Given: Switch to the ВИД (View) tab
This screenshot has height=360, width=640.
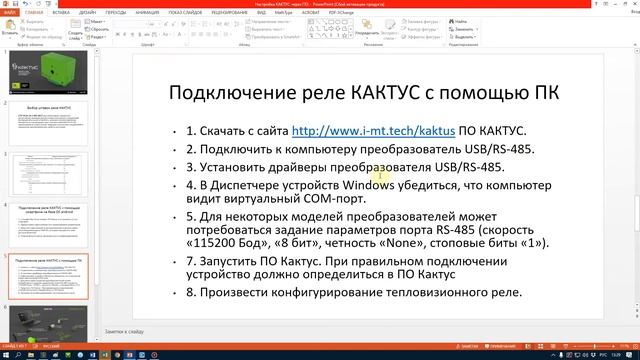Looking at the screenshot, I should (261, 13).
